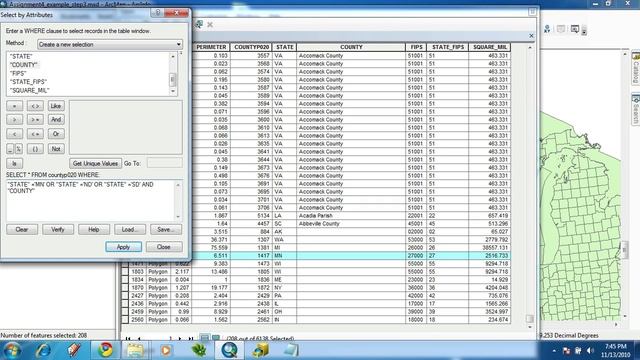Viewport: 640px width, 360px height.
Task: Click the Clear button
Action: [x=22, y=229]
